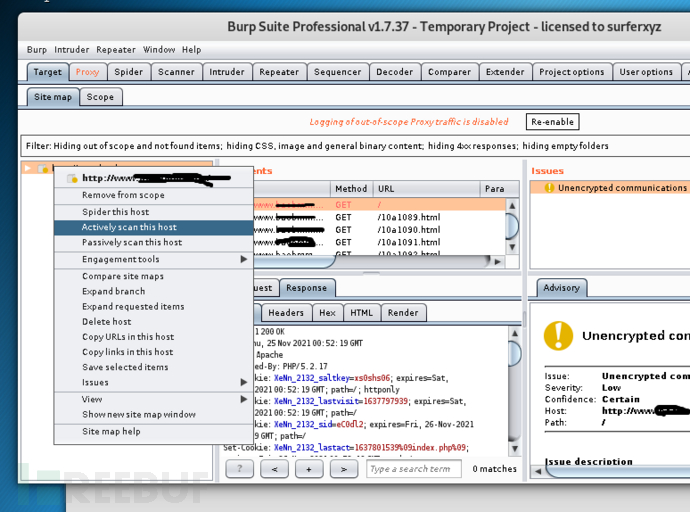Click the 'Type a search term' field
The width and height of the screenshot is (690, 512).
(413, 468)
